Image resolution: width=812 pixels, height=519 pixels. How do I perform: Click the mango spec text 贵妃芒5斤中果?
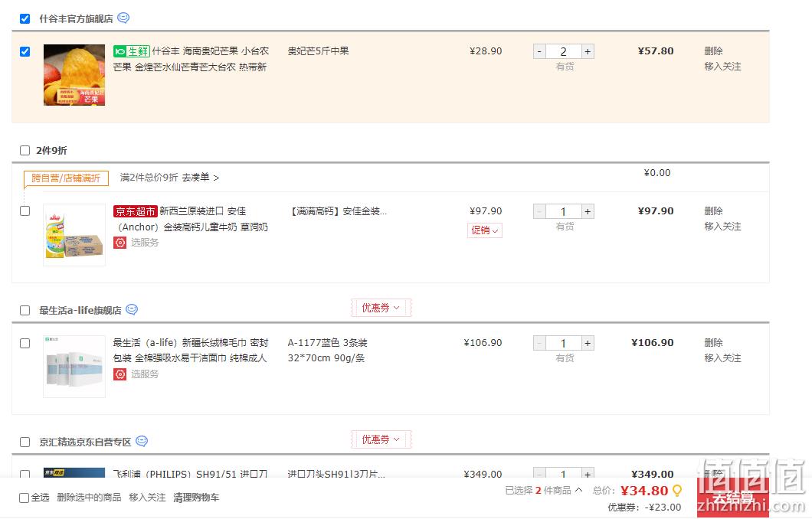pos(319,51)
